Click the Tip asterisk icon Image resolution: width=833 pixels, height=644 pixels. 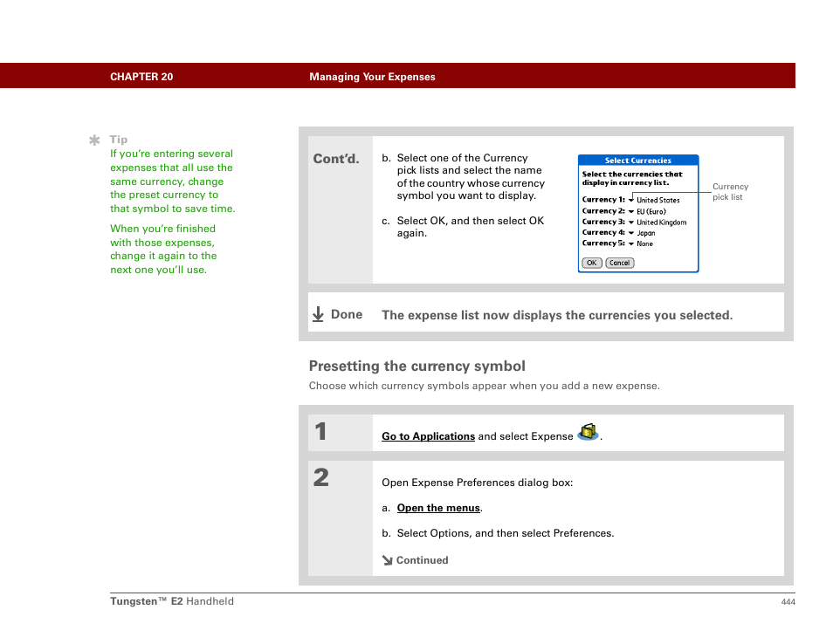(94, 140)
